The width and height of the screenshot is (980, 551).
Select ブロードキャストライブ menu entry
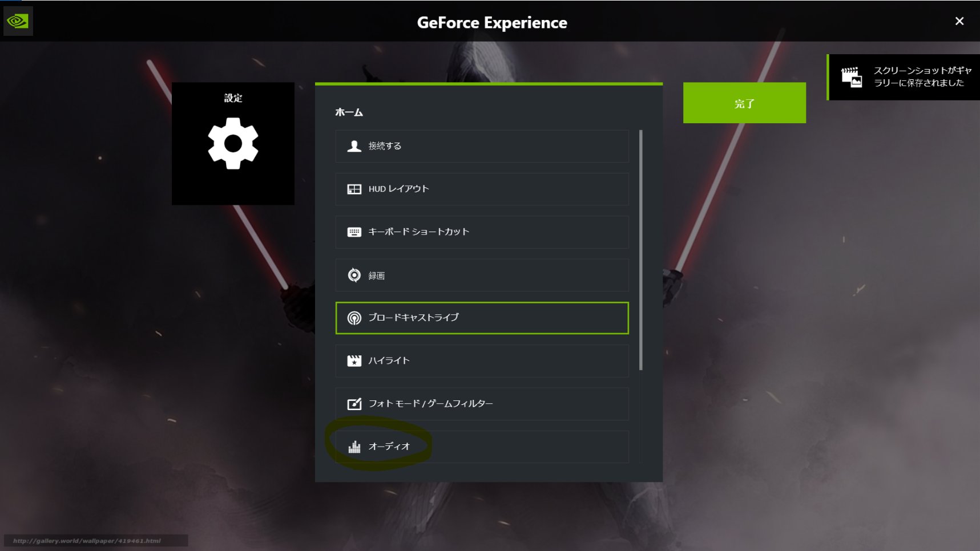tap(482, 318)
